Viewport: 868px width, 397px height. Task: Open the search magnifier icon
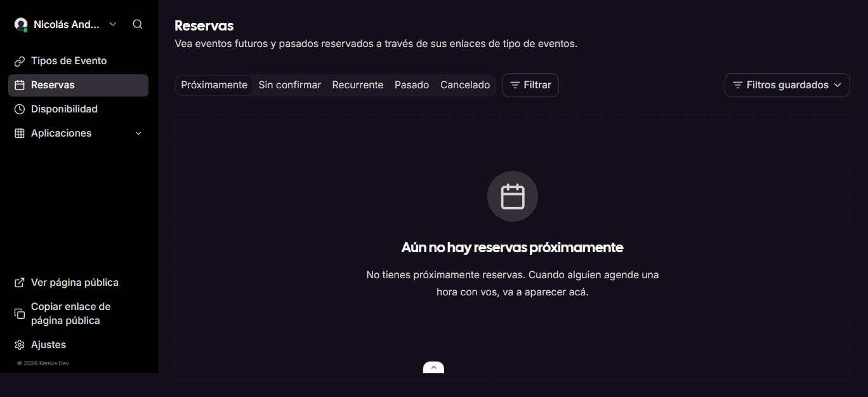pyautogui.click(x=138, y=24)
